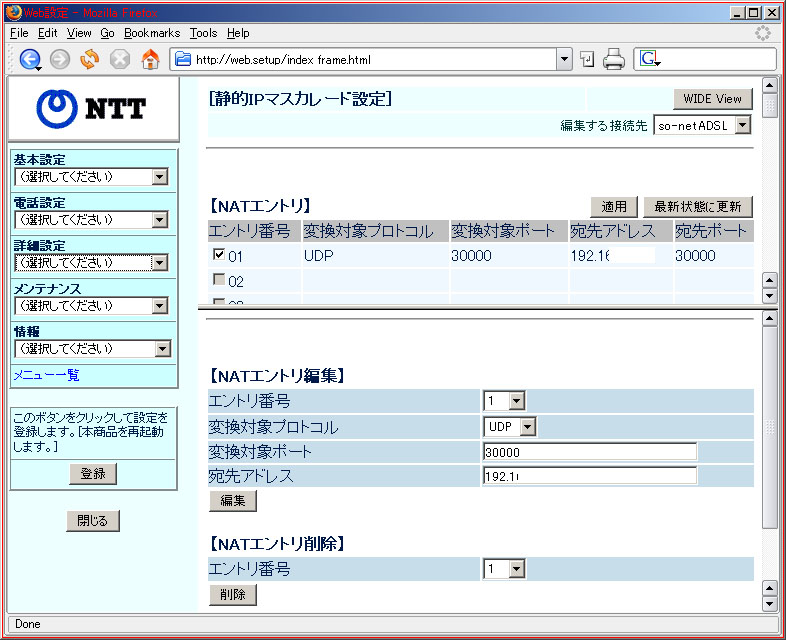Open the UDP protocol dropdown
The image size is (786, 640).
[x=510, y=427]
